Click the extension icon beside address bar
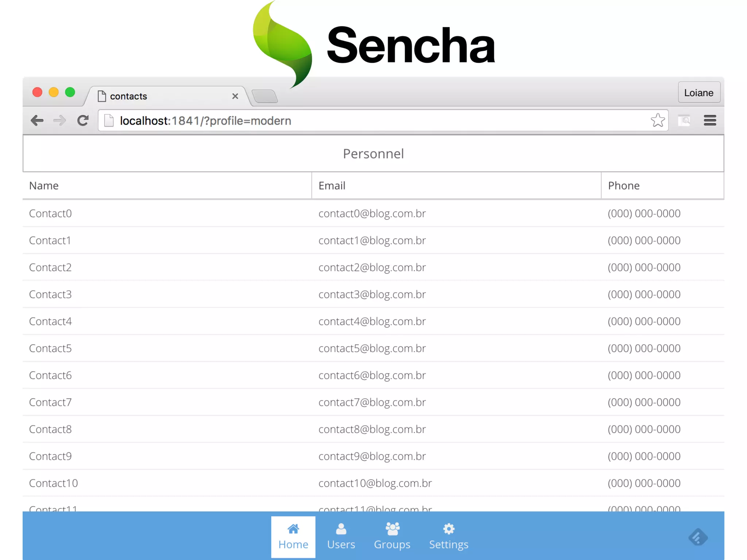 pos(684,120)
